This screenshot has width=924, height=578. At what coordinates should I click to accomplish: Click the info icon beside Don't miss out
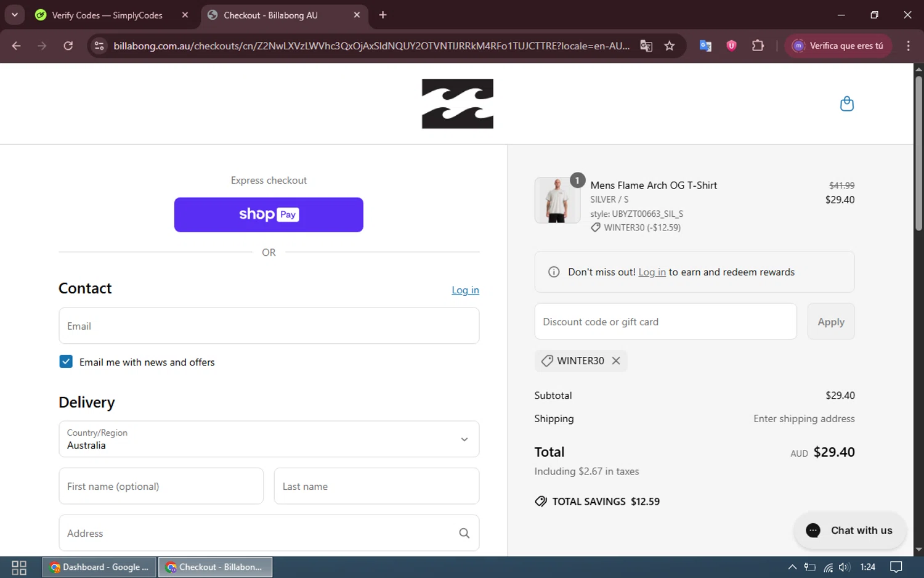click(554, 272)
